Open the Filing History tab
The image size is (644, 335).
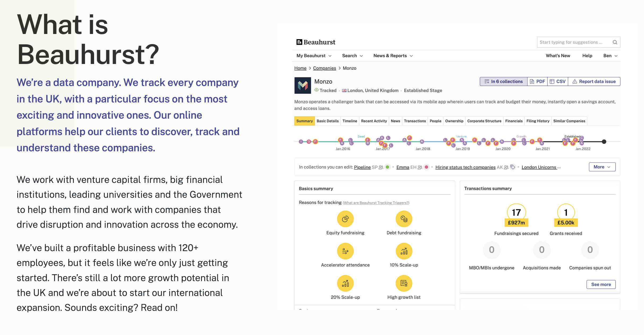(537, 121)
